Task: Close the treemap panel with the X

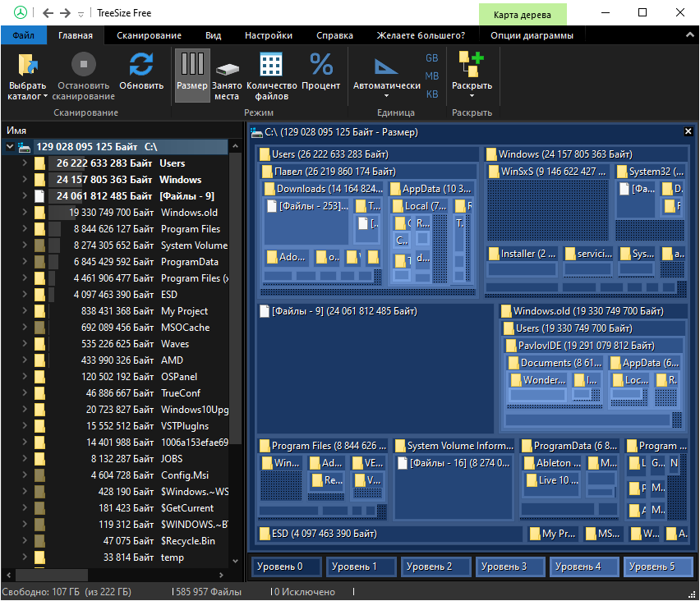Action: click(688, 131)
